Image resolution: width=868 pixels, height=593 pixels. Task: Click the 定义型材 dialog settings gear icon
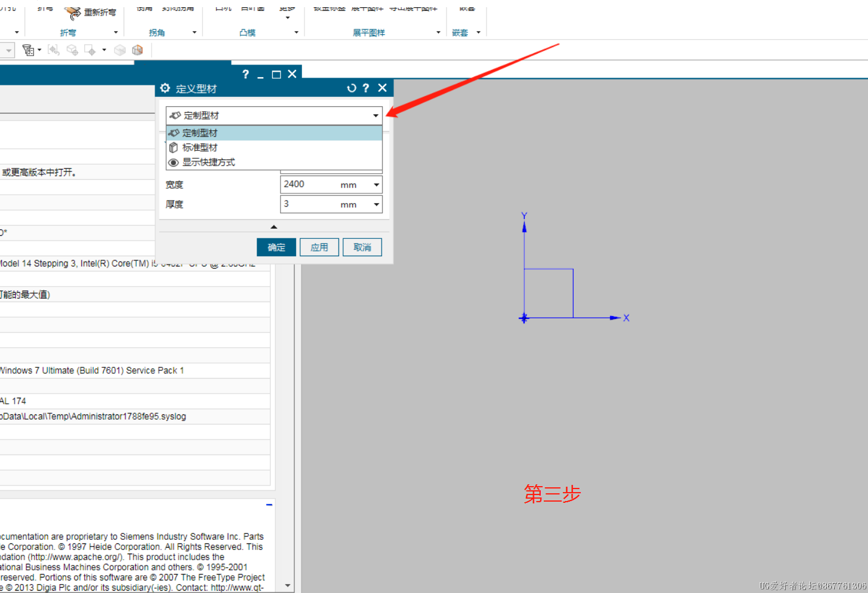(165, 88)
